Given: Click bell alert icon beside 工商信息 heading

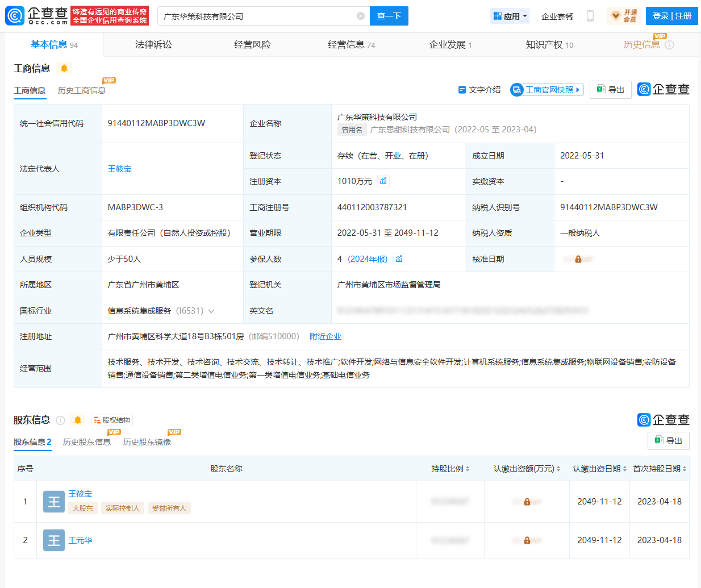Looking at the screenshot, I should tap(64, 68).
